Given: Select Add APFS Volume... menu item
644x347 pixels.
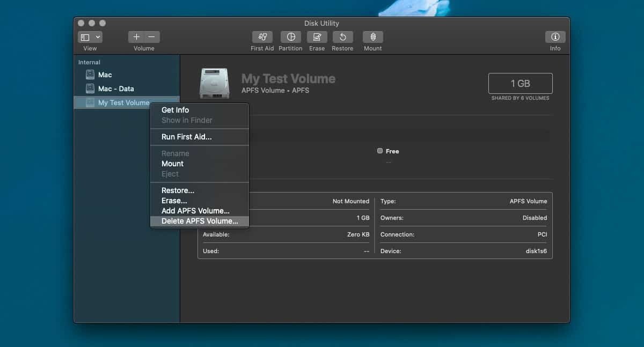Looking at the screenshot, I should coord(195,211).
